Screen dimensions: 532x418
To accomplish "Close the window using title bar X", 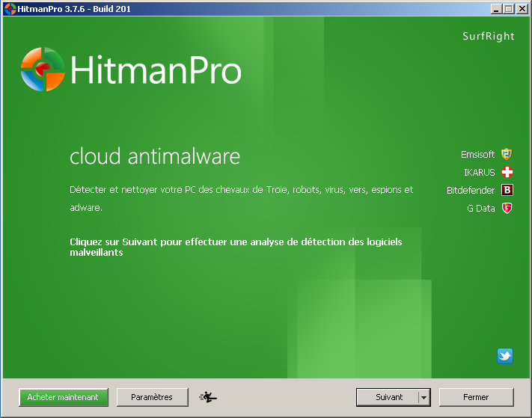I will click(522, 8).
